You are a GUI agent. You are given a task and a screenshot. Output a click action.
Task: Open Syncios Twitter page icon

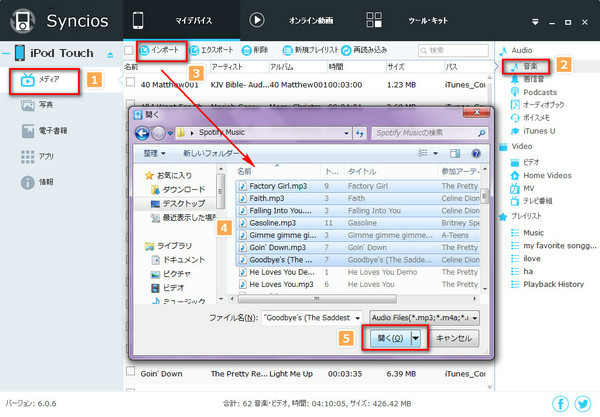583,404
